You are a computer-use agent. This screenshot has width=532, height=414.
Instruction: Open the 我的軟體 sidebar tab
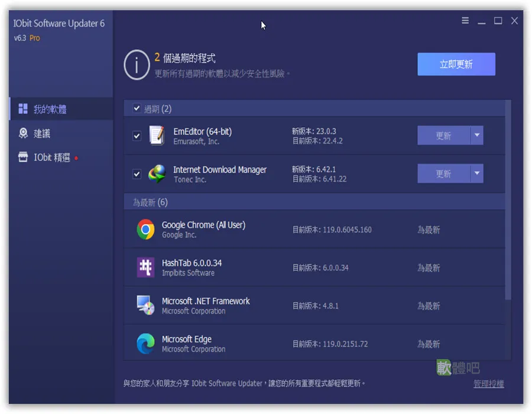click(x=61, y=109)
